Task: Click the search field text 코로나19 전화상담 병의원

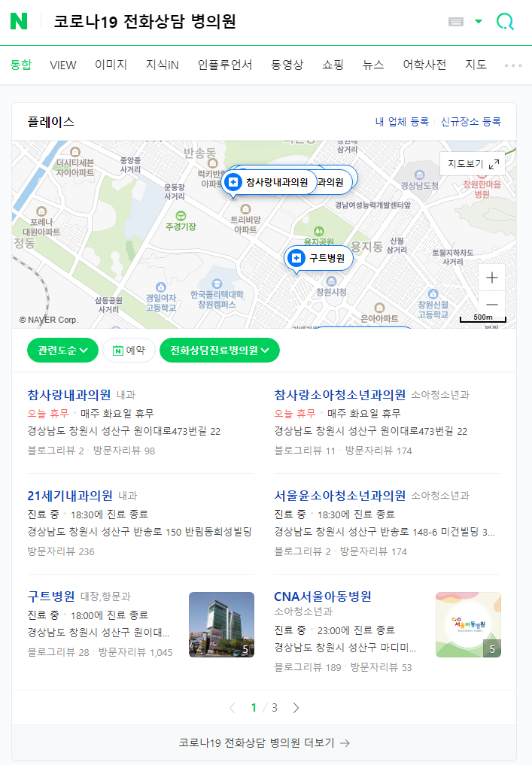Action: (145, 22)
